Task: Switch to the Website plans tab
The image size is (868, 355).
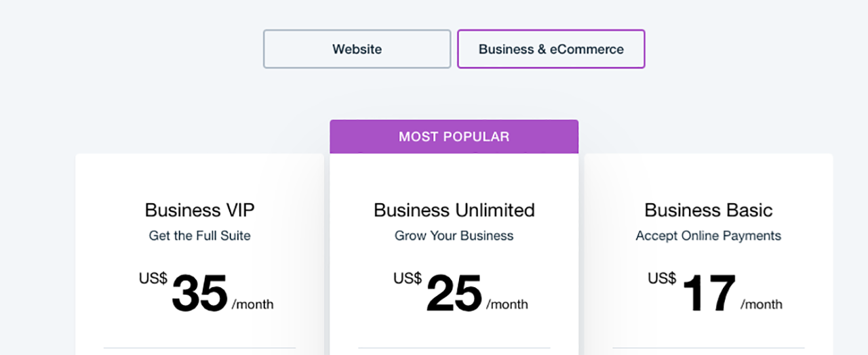Action: point(357,49)
